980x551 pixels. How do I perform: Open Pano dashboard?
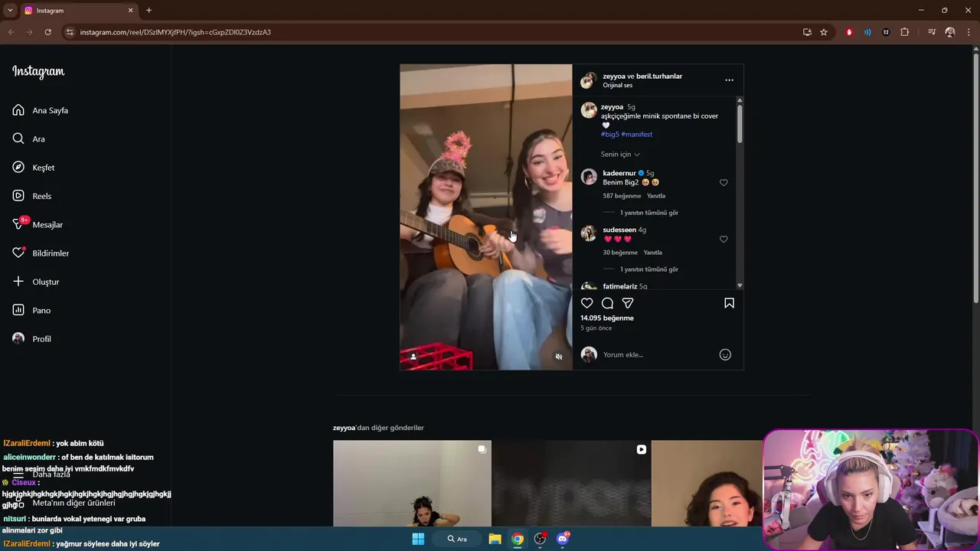[x=31, y=310]
